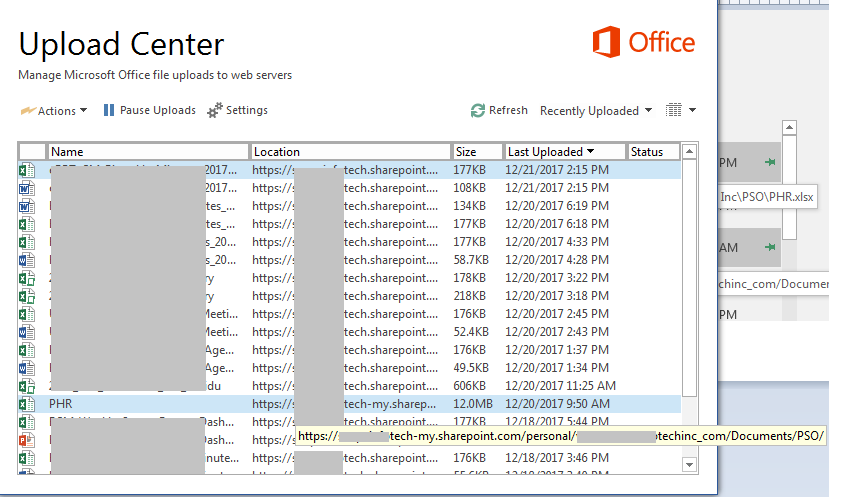Click the Excel icon next to PHR
864x497 pixels.
click(26, 404)
